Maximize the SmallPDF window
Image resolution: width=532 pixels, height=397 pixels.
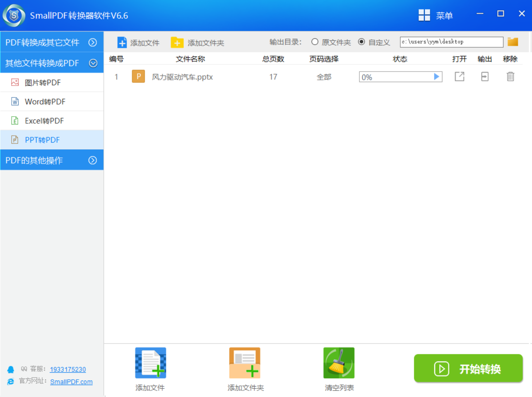[501, 14]
